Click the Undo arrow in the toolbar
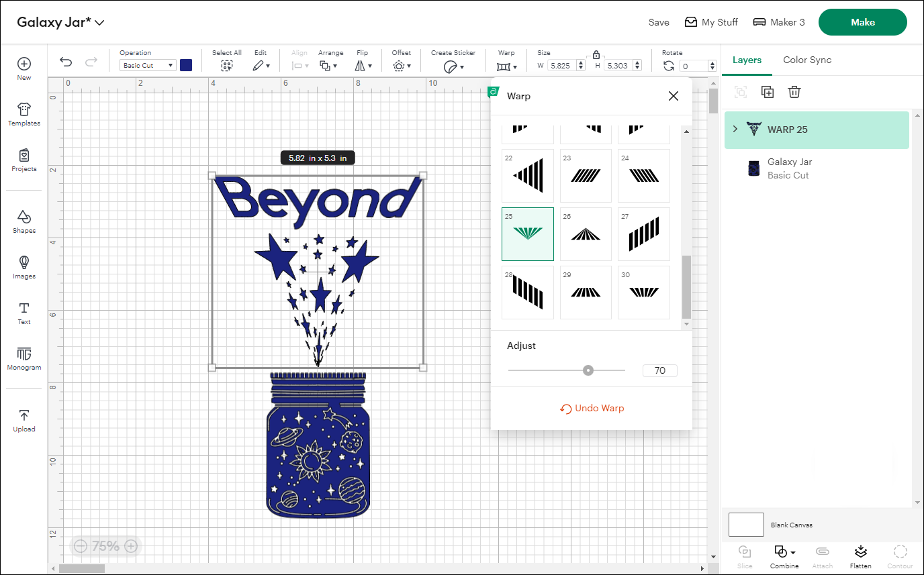 pyautogui.click(x=65, y=61)
